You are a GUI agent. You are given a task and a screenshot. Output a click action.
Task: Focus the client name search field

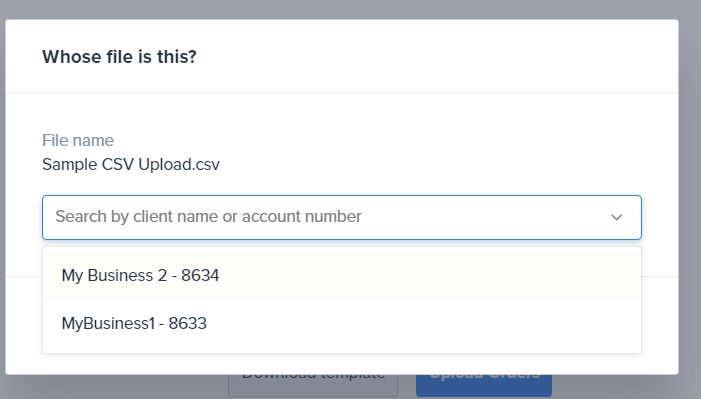[x=342, y=217]
